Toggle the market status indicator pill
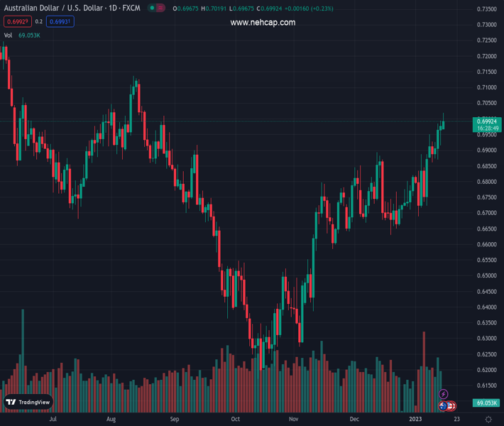The image size is (504, 426). pos(156,9)
